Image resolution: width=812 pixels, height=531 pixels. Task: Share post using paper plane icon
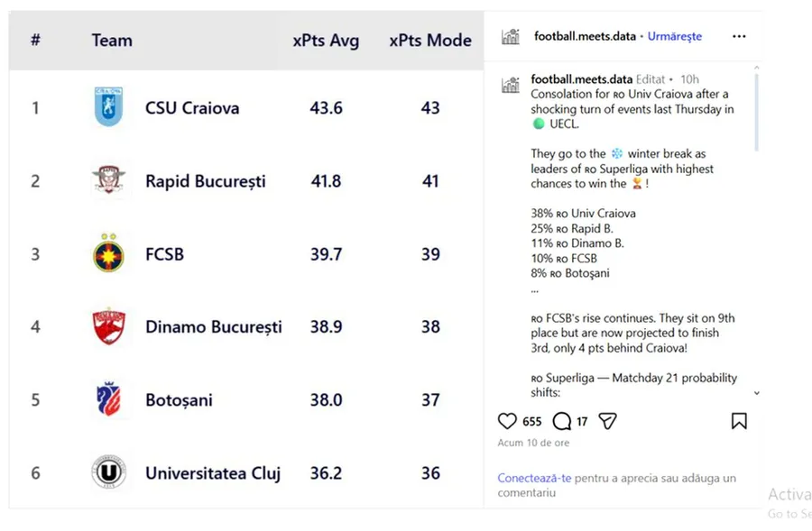tap(608, 421)
